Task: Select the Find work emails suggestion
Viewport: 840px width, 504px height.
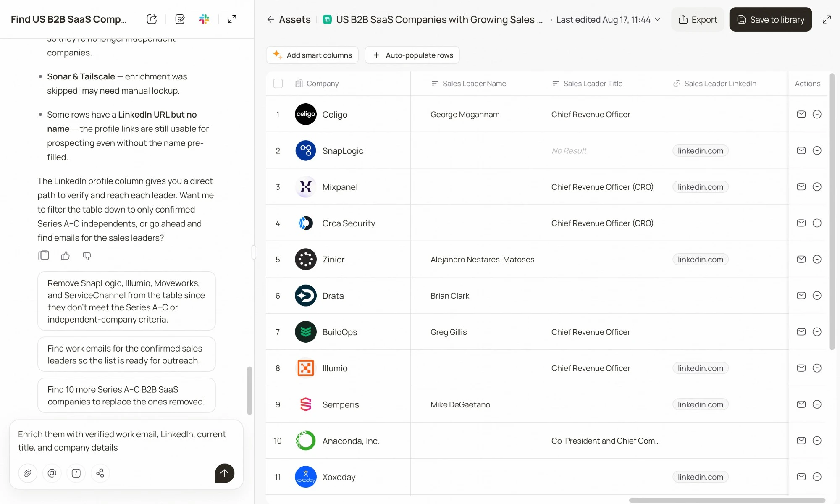Action: 126,354
